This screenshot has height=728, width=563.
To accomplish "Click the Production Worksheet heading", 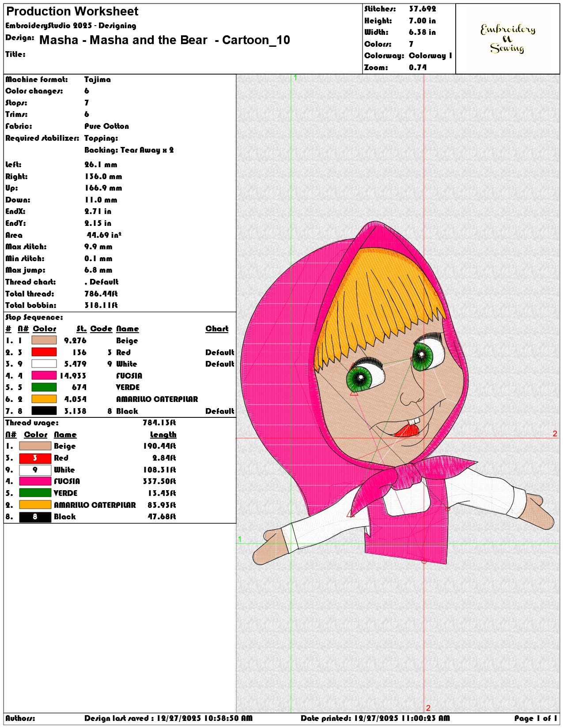I will pyautogui.click(x=72, y=11).
